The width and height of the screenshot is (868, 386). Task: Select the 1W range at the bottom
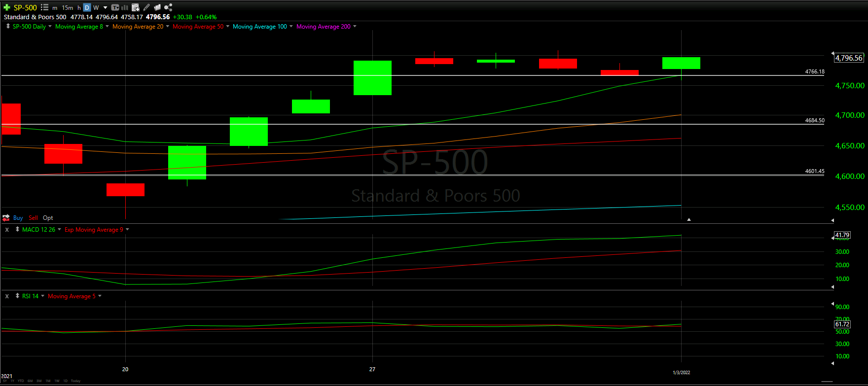(57, 381)
